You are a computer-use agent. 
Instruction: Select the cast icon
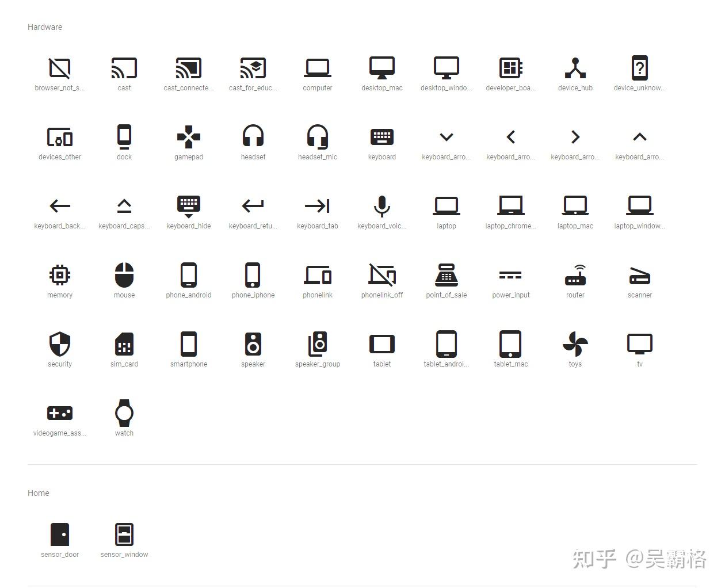pos(124,68)
